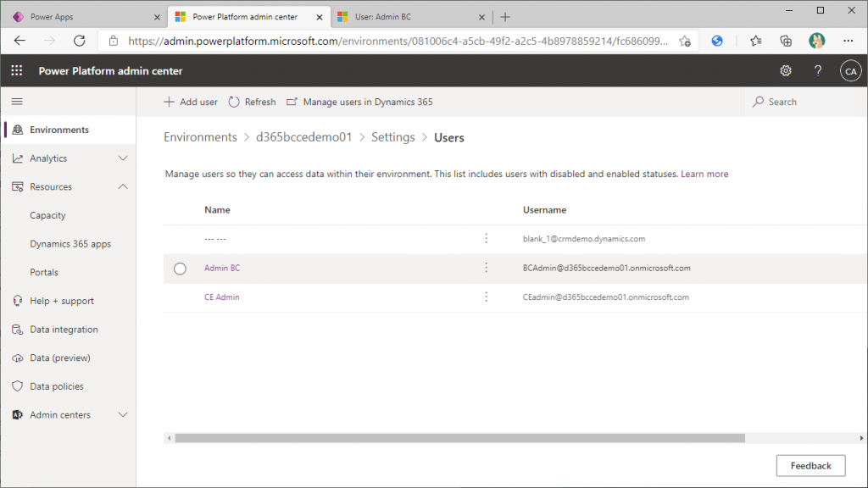Close the User: Admin BC tab

pyautogui.click(x=481, y=17)
